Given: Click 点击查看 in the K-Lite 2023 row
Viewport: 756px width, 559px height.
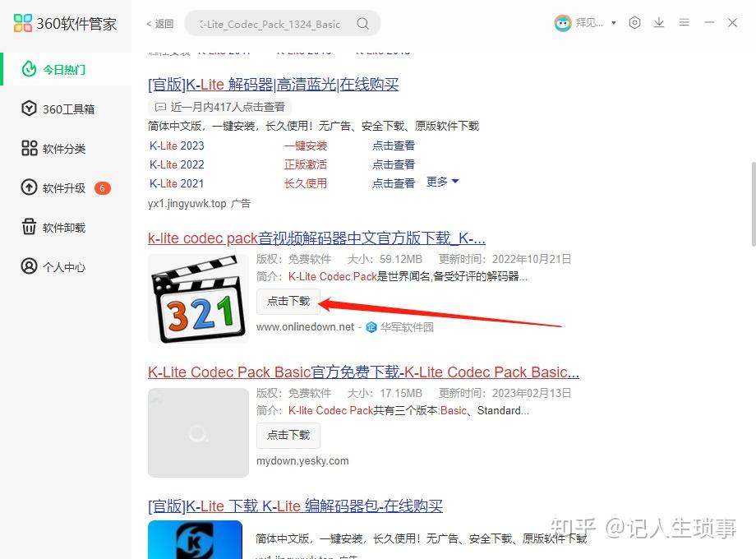Looking at the screenshot, I should tap(394, 146).
